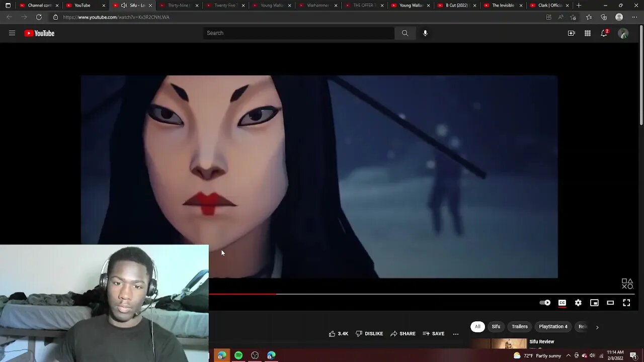
Task: Open browser settings and more menu
Action: point(634,17)
